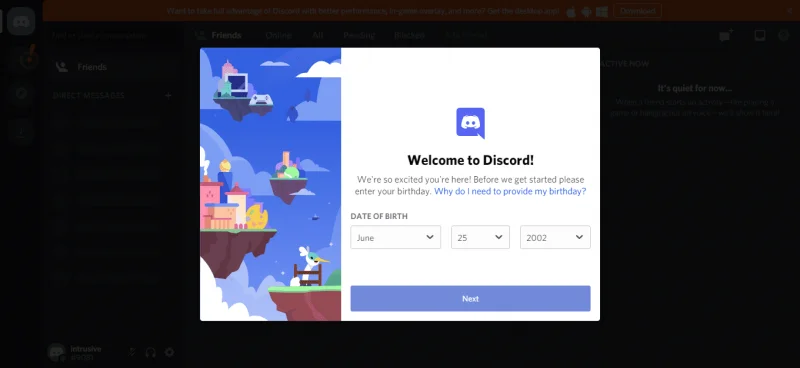This screenshot has height=368, width=800.
Task: Open the inbox icon in top bar
Action: tap(760, 35)
